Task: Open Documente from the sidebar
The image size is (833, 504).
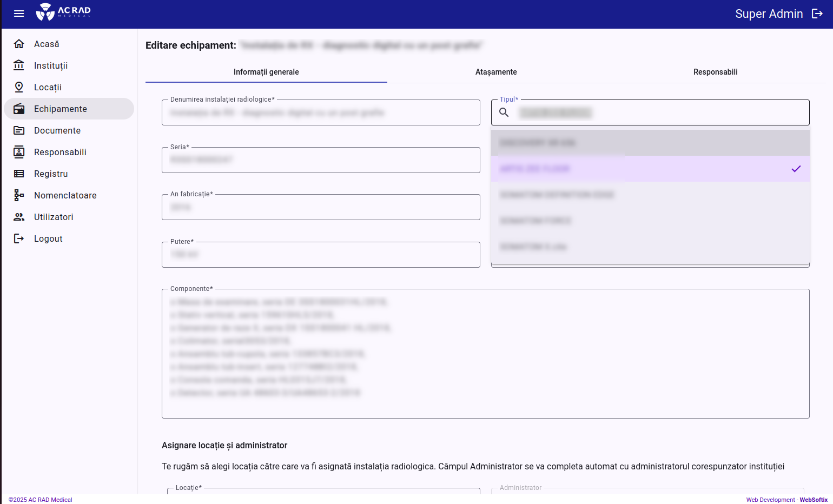Action: coord(57,130)
